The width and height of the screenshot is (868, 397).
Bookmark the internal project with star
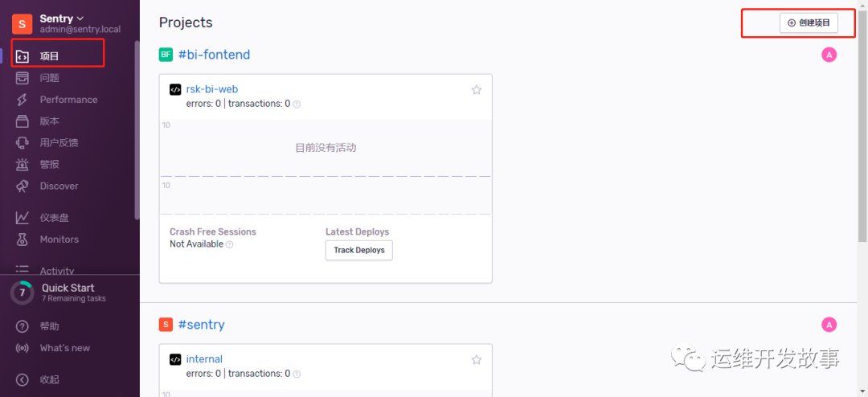click(477, 360)
